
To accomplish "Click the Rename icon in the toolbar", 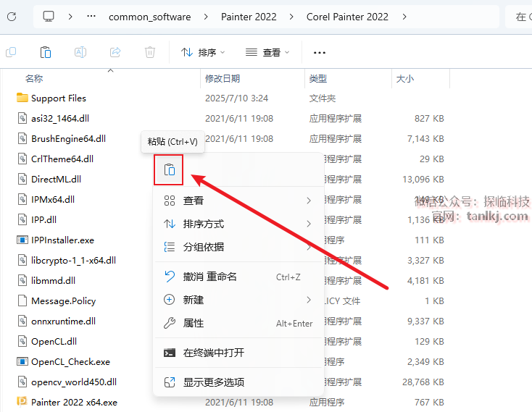I will click(80, 52).
